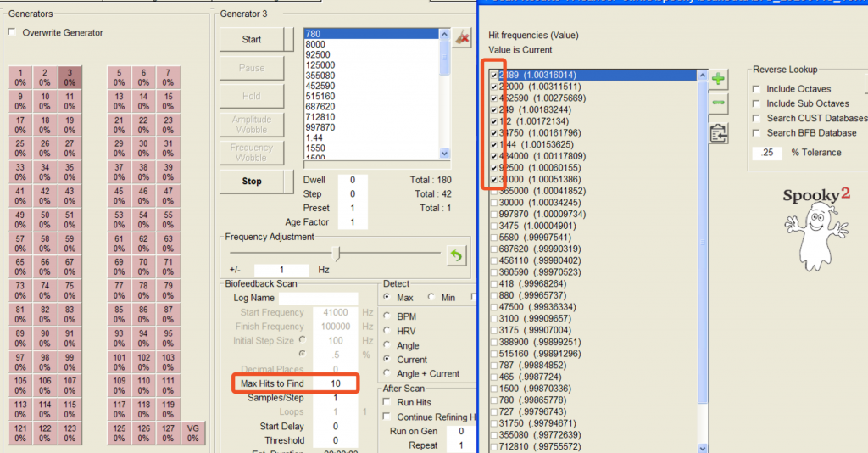The height and width of the screenshot is (453, 868).
Task: Tick the Run Hits checkbox
Action: click(388, 402)
